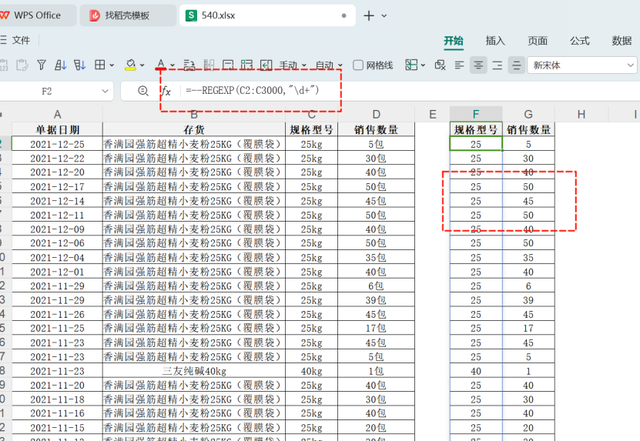Click cell 三友纯碱40kg
This screenshot has width=640, height=441.
click(x=194, y=371)
